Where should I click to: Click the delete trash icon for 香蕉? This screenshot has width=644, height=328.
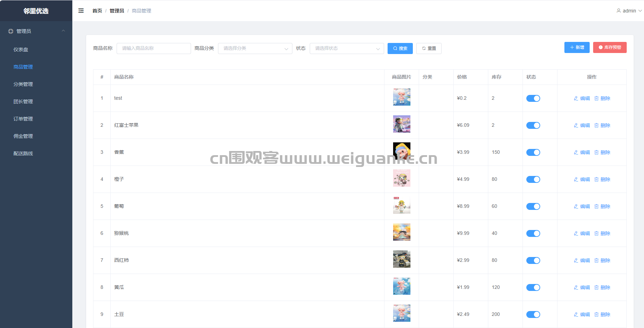596,152
